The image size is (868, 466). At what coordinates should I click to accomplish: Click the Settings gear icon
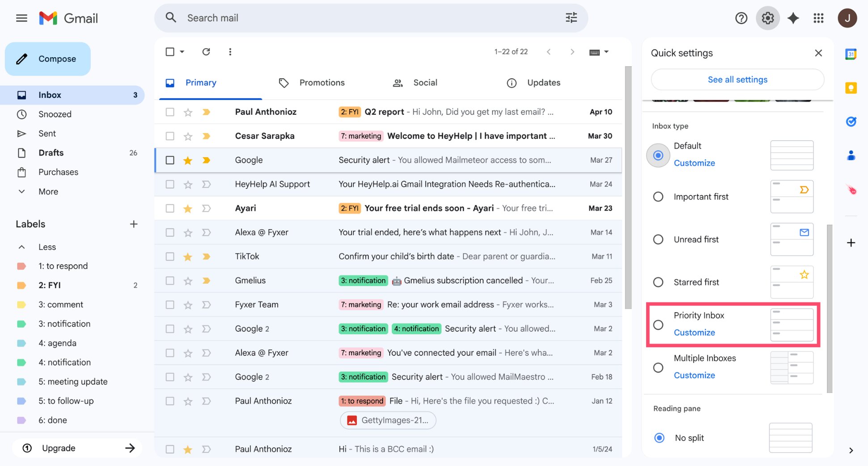click(767, 18)
